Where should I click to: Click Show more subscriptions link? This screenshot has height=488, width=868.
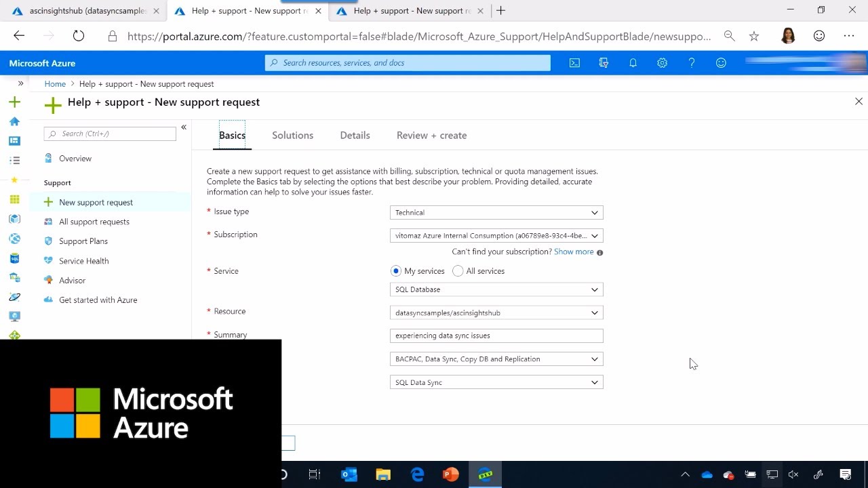[x=574, y=251]
